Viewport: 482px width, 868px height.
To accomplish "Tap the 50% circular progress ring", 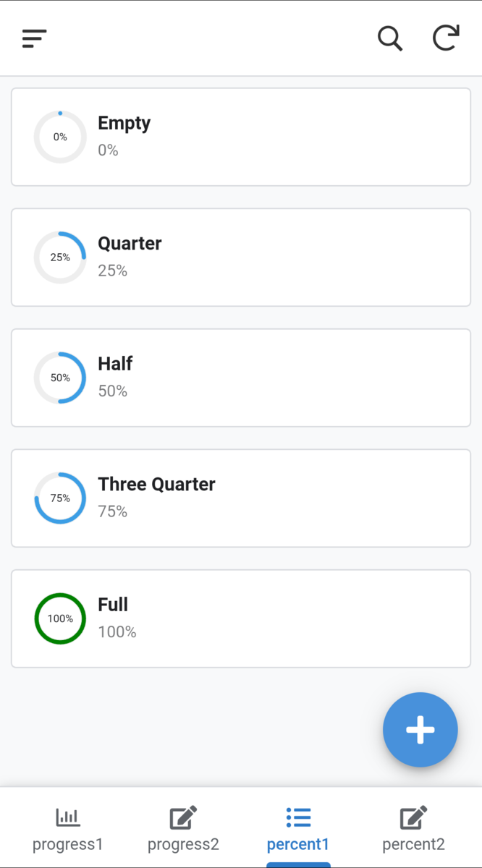I will 60,378.
